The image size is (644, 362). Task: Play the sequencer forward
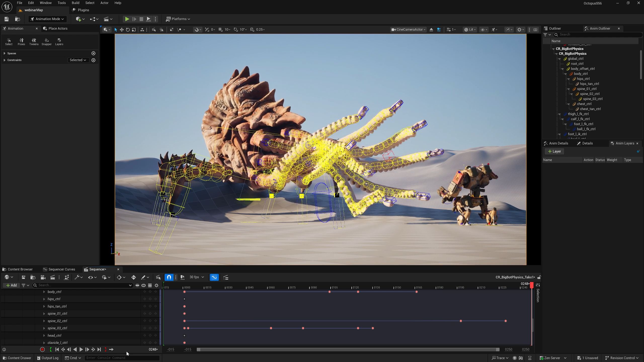coord(81,349)
